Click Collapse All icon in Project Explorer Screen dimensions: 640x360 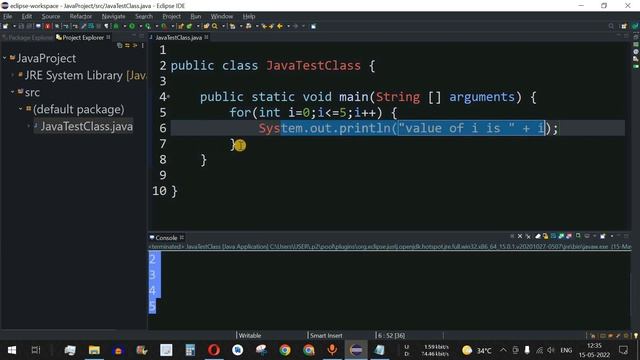click(120, 45)
